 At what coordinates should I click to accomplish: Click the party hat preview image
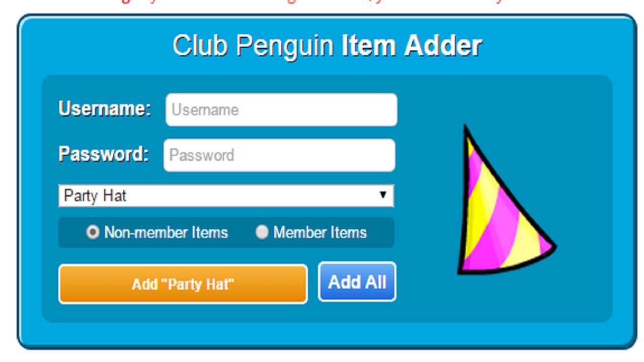506,200
